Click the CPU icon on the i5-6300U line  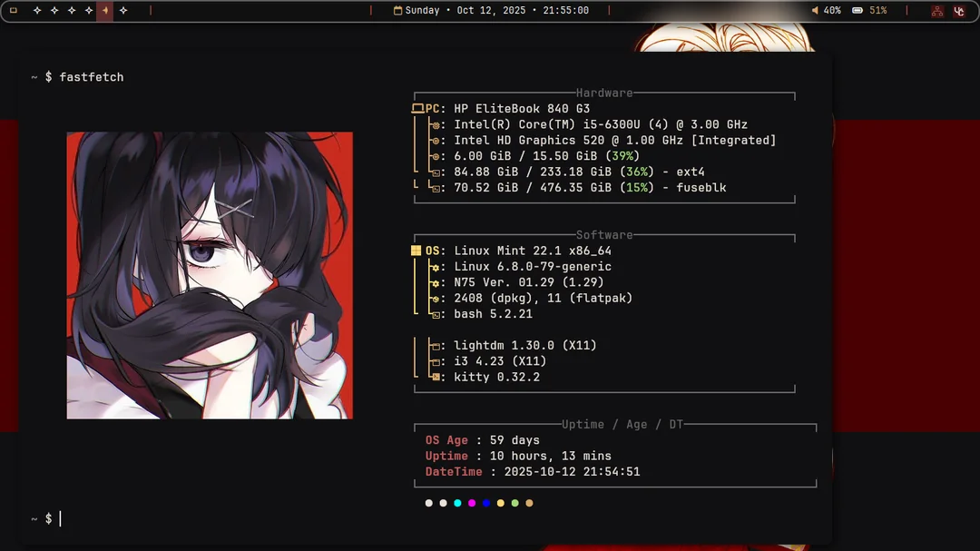click(436, 125)
